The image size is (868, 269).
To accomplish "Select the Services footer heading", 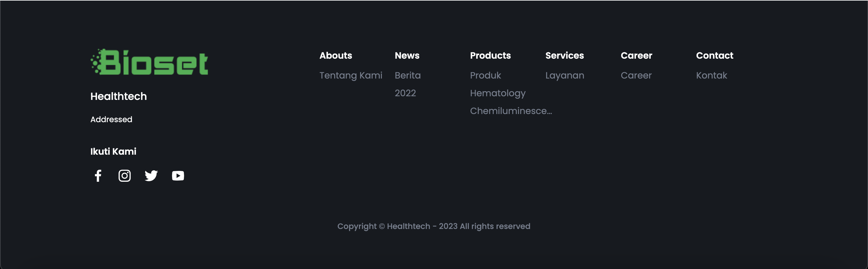I will 565,55.
